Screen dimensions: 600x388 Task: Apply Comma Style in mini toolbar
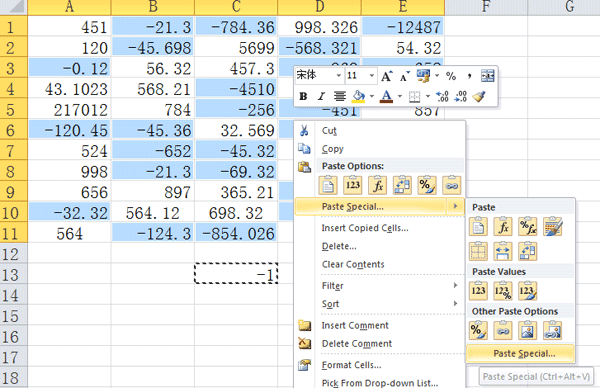click(x=469, y=76)
